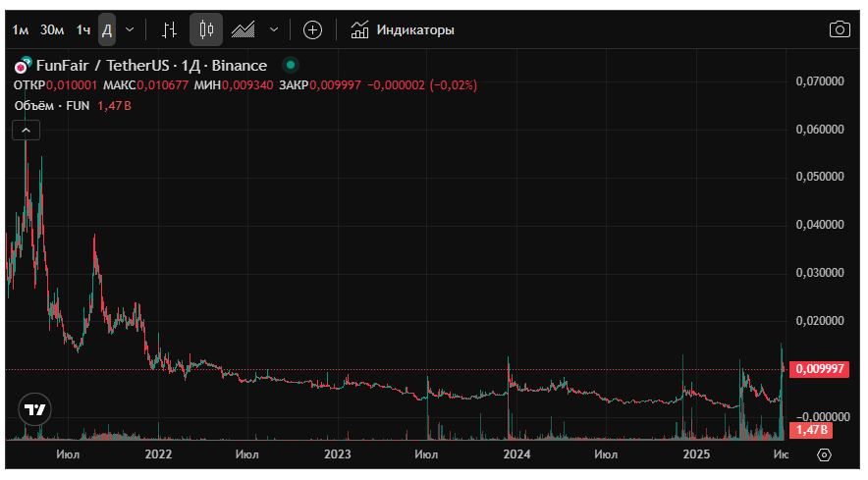Click the −0,000002 (−0,02%) change value
This screenshot has width=868, height=480.
coord(422,85)
